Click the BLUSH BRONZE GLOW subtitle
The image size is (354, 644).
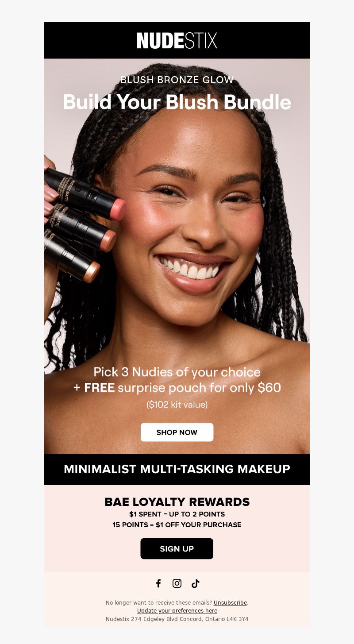coord(177,80)
